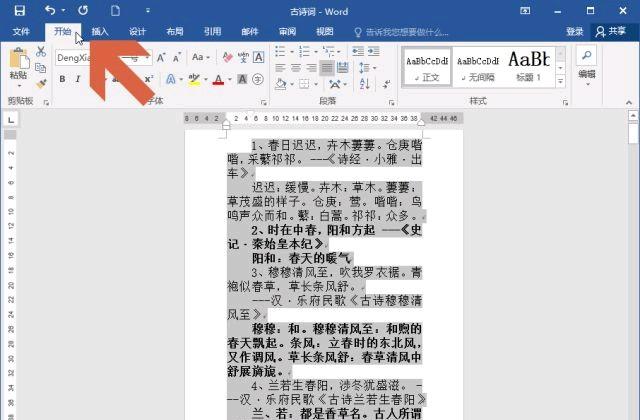Click the Cut scissors icon
640x420 pixels.
[x=40, y=51]
